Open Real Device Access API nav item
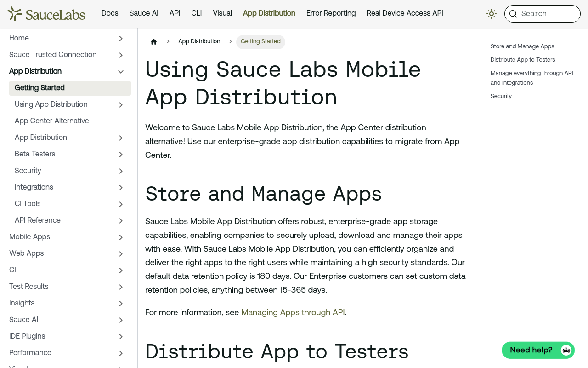Screen dimensions: 588x368 (x=405, y=13)
